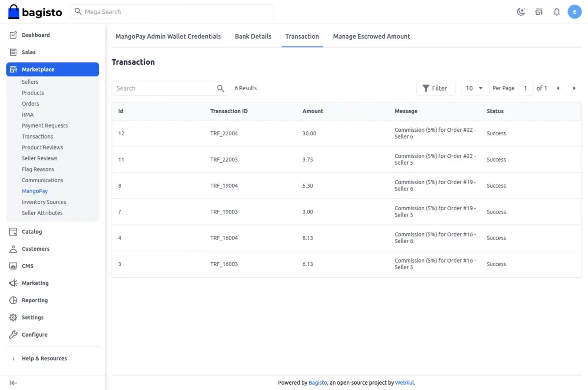Open Inventory Sources menu item
The height and width of the screenshot is (390, 588).
click(44, 202)
